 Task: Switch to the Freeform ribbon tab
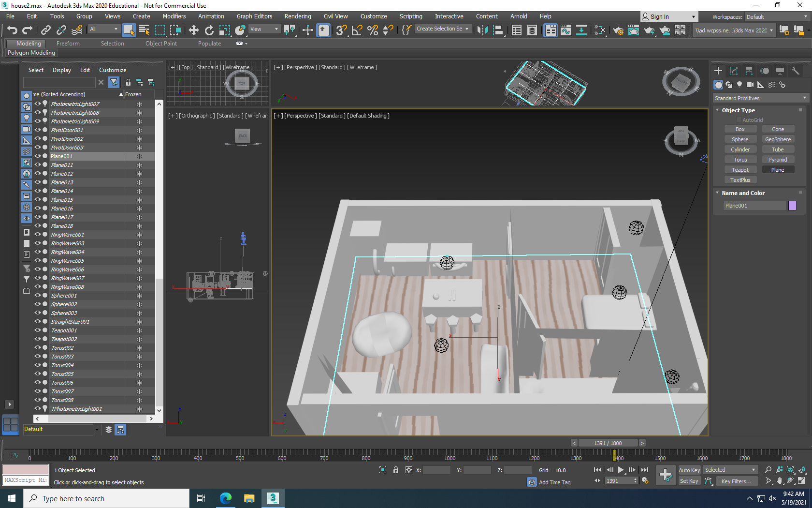click(68, 43)
